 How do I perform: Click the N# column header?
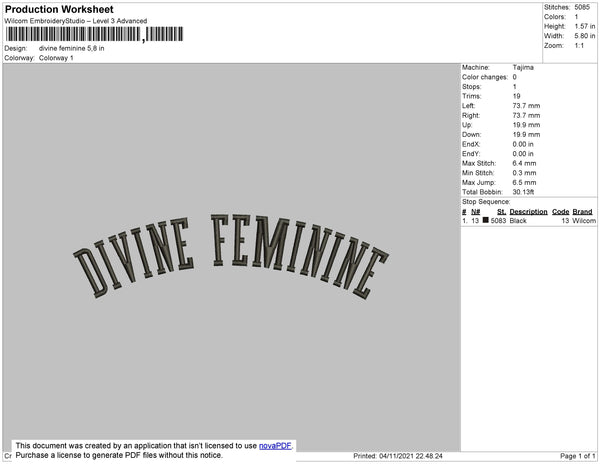(x=475, y=212)
